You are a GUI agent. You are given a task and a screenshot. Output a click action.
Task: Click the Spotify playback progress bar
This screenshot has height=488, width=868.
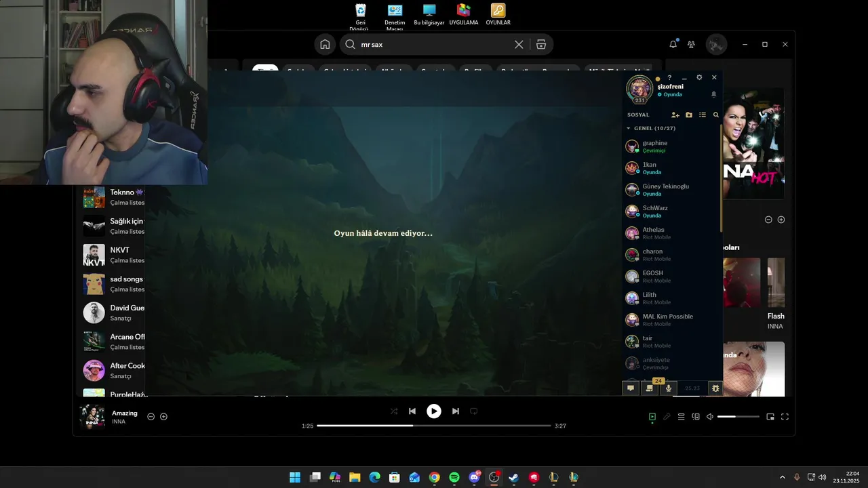coord(434,426)
